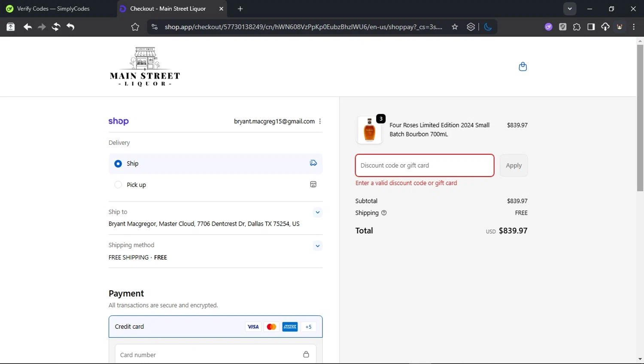Click the cloud upload toolbar icon
This screenshot has width=644, height=364.
tap(605, 27)
